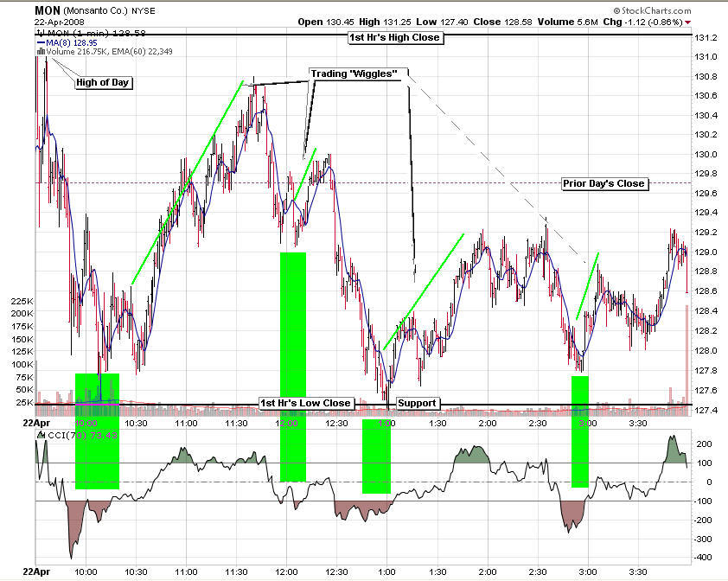This screenshot has width=728, height=581.
Task: Click the 130.8 price axis label
Action: point(706,77)
